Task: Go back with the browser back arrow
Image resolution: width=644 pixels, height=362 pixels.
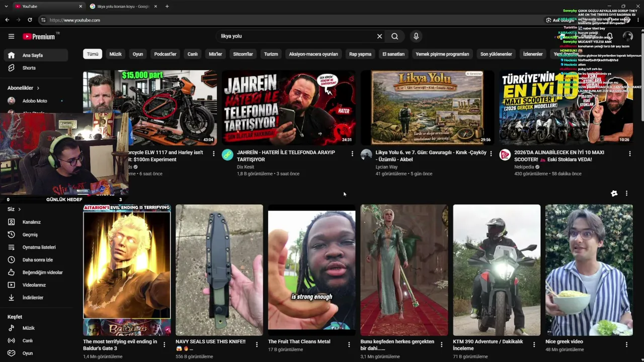Action: tap(7, 20)
